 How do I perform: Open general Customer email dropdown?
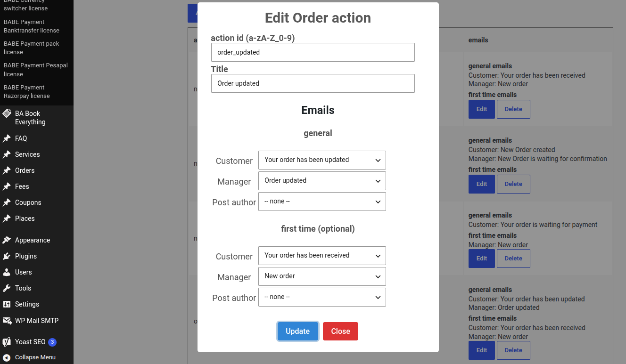click(x=322, y=160)
